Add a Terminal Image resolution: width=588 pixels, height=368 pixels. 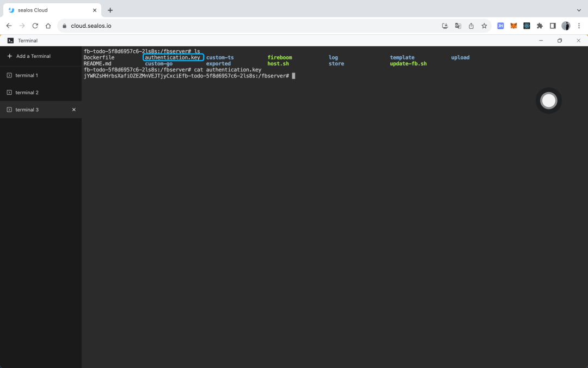(x=29, y=56)
